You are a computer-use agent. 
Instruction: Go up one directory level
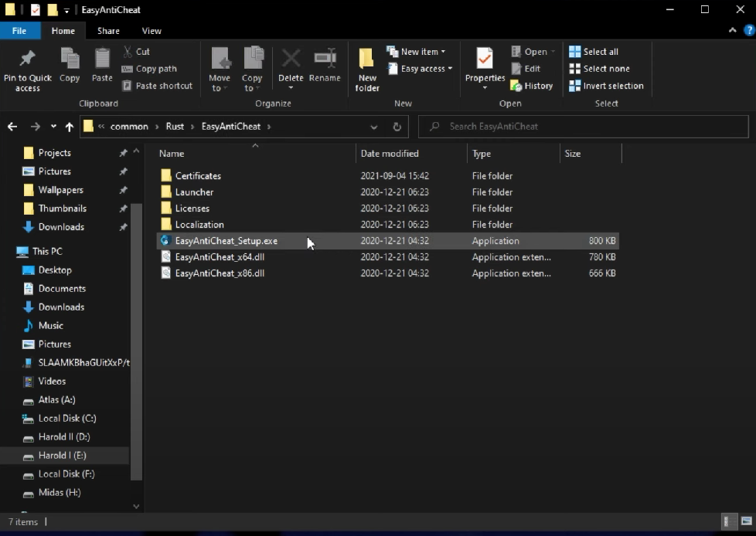click(x=70, y=127)
